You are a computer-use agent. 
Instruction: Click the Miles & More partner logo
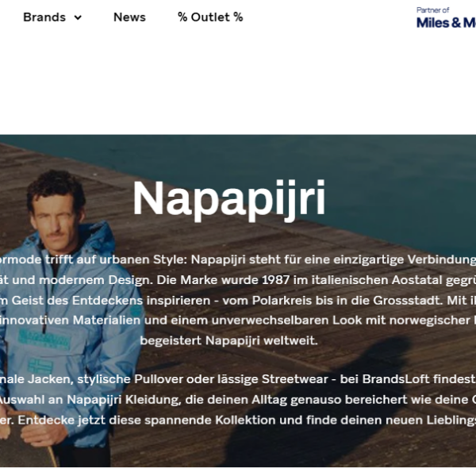pyautogui.click(x=446, y=18)
